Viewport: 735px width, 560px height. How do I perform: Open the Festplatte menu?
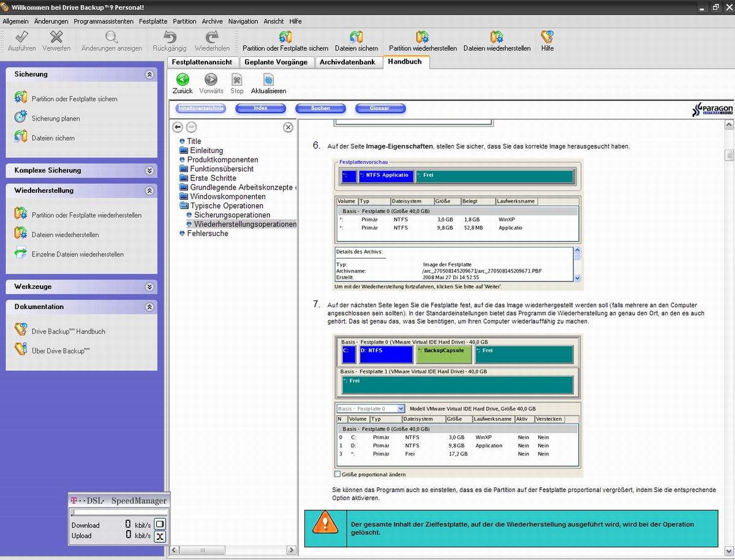click(x=153, y=21)
